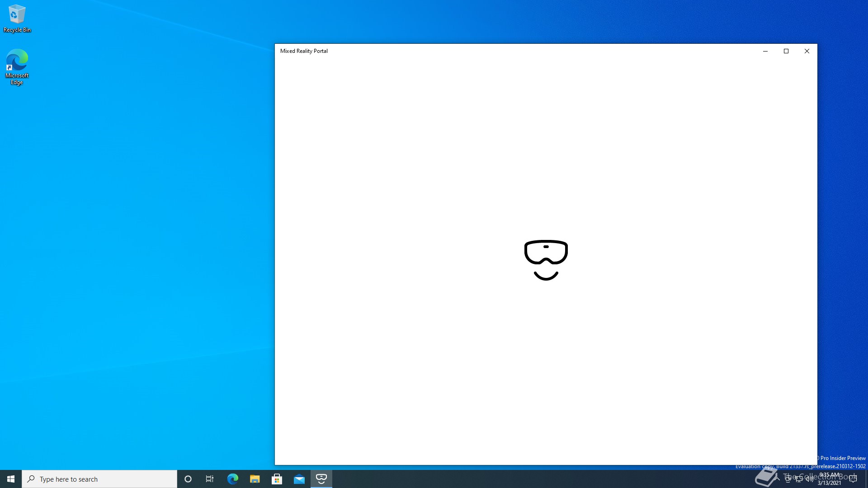Open the network status tray icon
The height and width of the screenshot is (488, 868).
coord(799,479)
